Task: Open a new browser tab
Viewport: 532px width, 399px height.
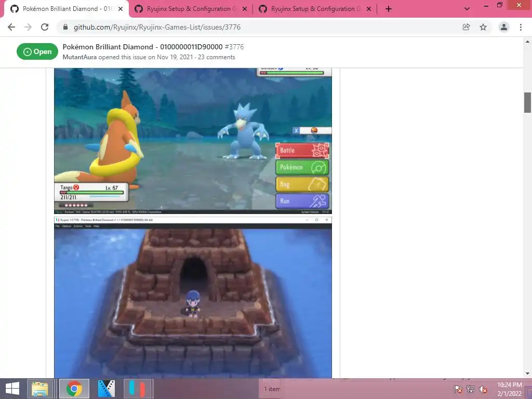Action: (389, 9)
